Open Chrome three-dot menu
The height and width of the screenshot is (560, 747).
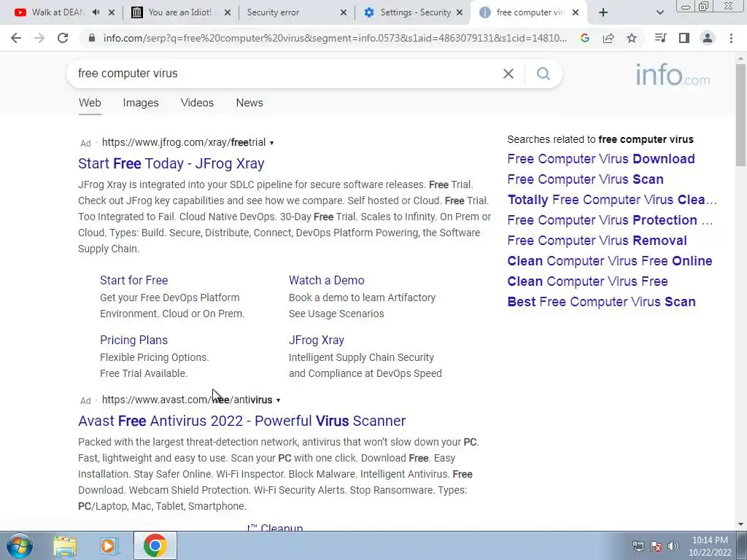(731, 38)
